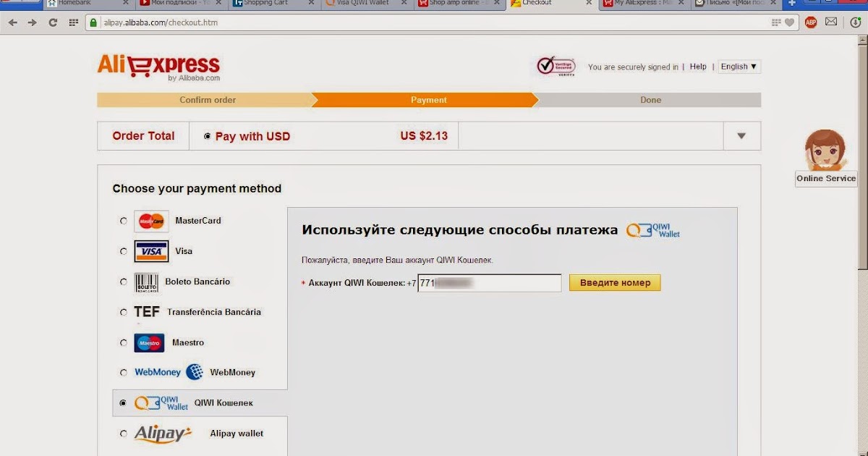Image resolution: width=868 pixels, height=456 pixels.
Task: Click the Alipay wallet label
Action: [237, 434]
